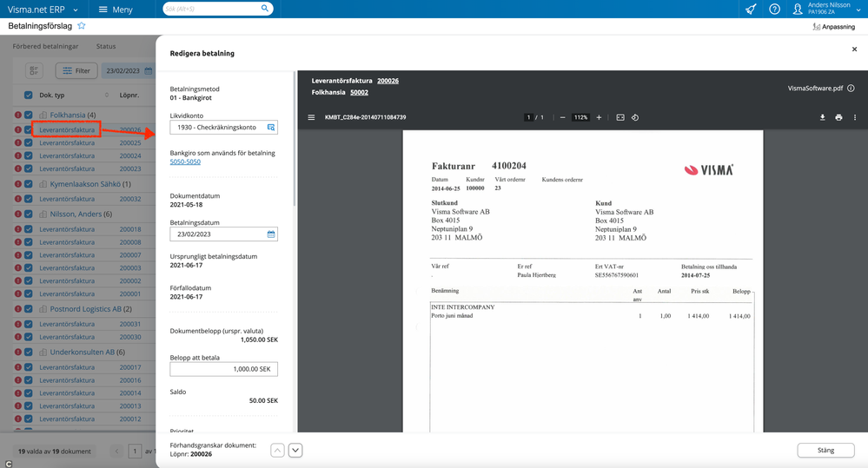
Task: Click the info icon beside VismaSoftware.pdf
Action: [x=851, y=88]
